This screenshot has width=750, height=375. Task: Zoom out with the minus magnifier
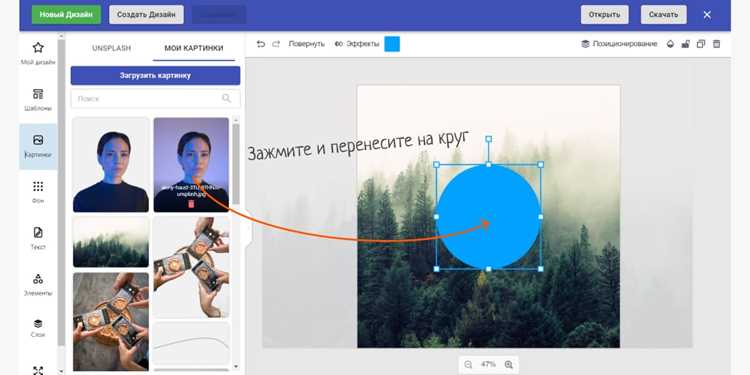[x=468, y=364]
